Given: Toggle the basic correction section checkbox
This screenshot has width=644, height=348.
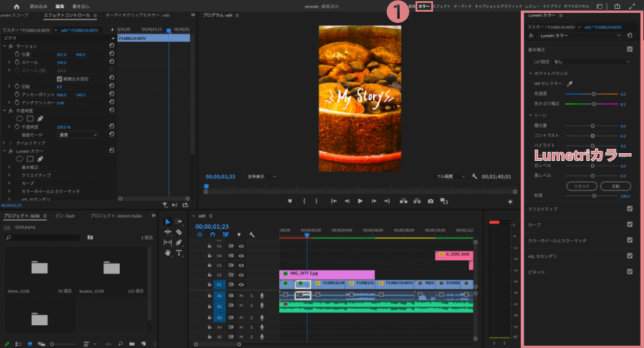Looking at the screenshot, I should [629, 49].
